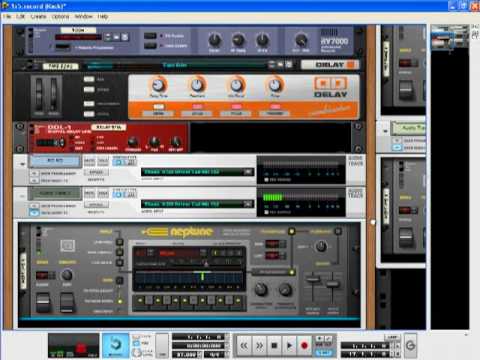
Task: Toggle the Combinator Show Devices button
Action: coord(89,114)
